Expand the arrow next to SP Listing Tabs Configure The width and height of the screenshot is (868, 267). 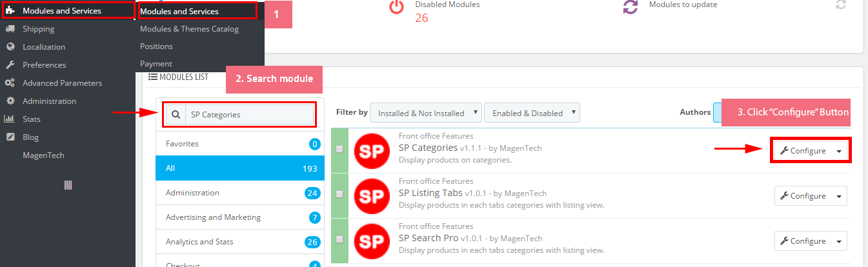point(838,196)
